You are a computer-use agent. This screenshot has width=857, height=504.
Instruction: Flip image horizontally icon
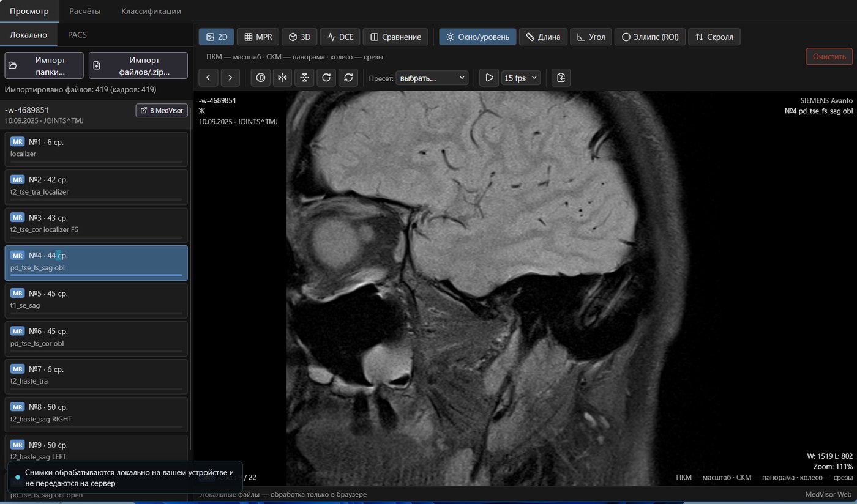tap(282, 78)
